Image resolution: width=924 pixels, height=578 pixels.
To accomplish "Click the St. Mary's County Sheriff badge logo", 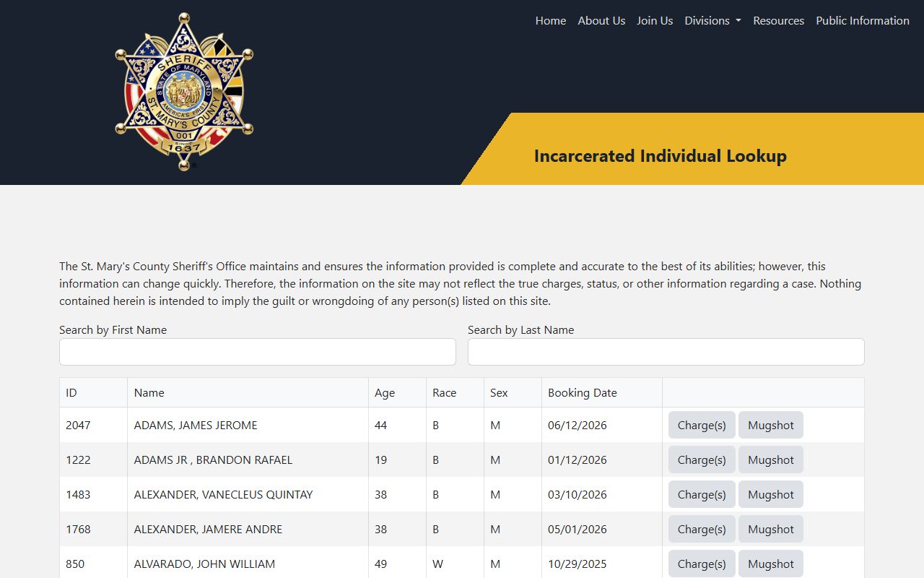I will pyautogui.click(x=184, y=92).
